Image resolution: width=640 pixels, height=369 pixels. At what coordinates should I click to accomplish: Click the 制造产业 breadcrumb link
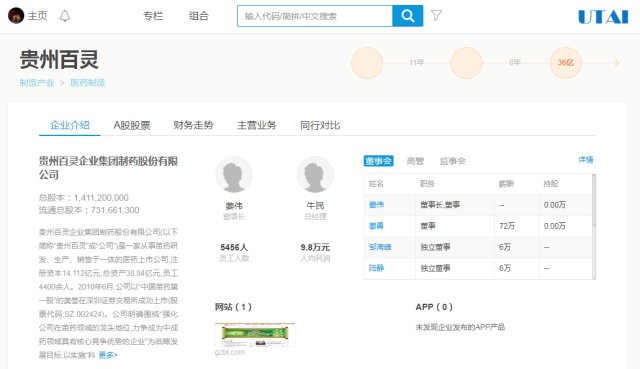tap(37, 83)
